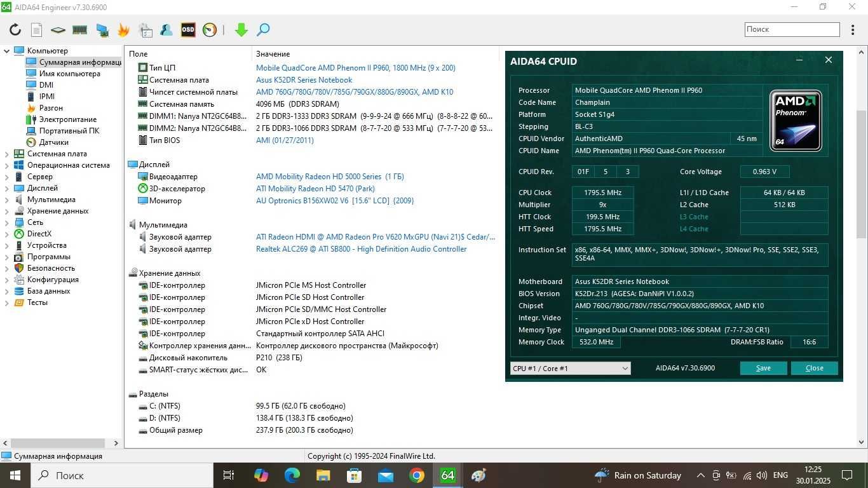Show hidden system tray icons chevron
Viewport: 868px width, 488px height.
point(700,475)
